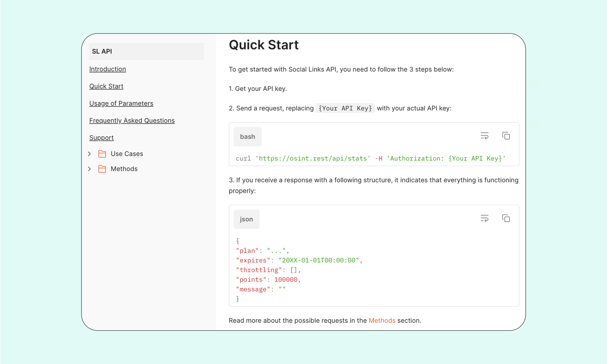The image size is (607, 364).
Task: Toggle word wrap in bash code block
Action: click(484, 136)
